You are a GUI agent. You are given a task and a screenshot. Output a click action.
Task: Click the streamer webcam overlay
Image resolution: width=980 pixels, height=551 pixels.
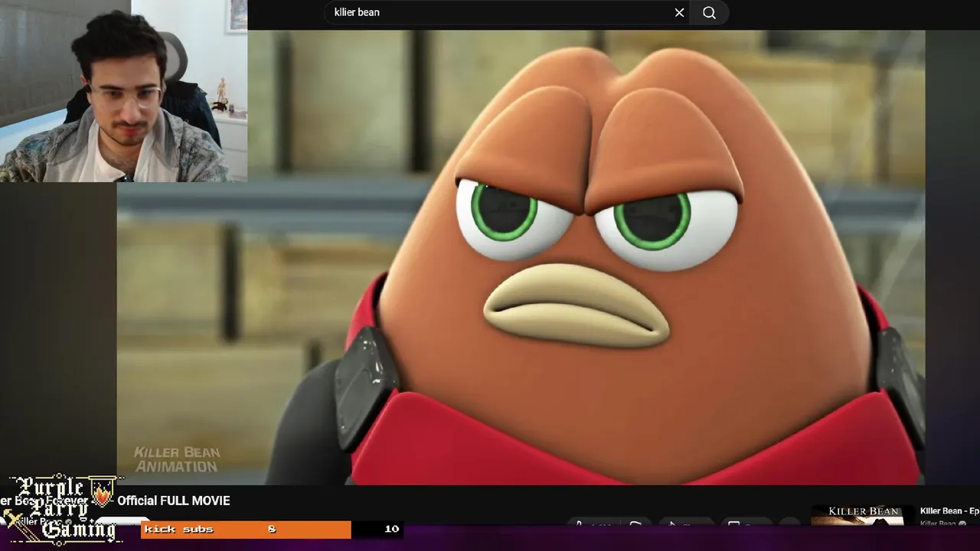123,91
